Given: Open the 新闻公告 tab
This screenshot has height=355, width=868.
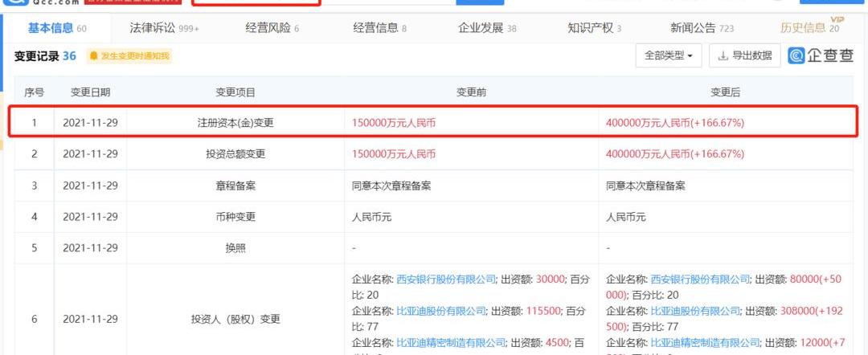Looking at the screenshot, I should click(702, 28).
